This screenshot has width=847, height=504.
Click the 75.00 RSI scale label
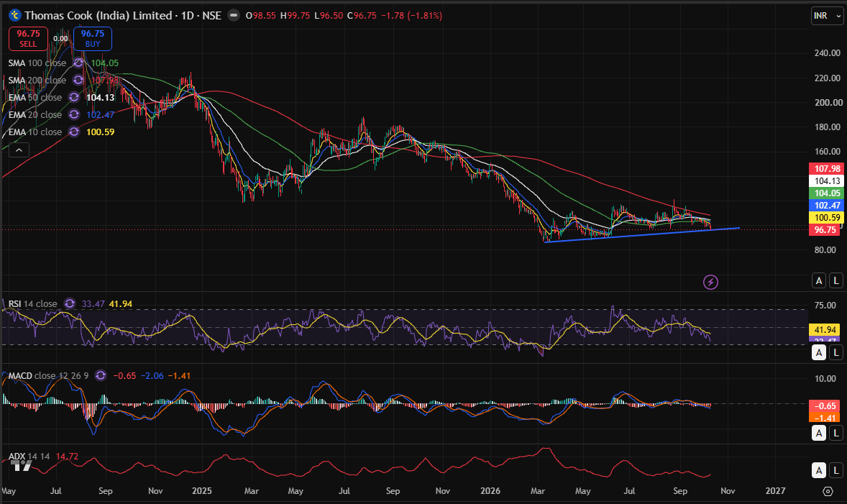825,306
